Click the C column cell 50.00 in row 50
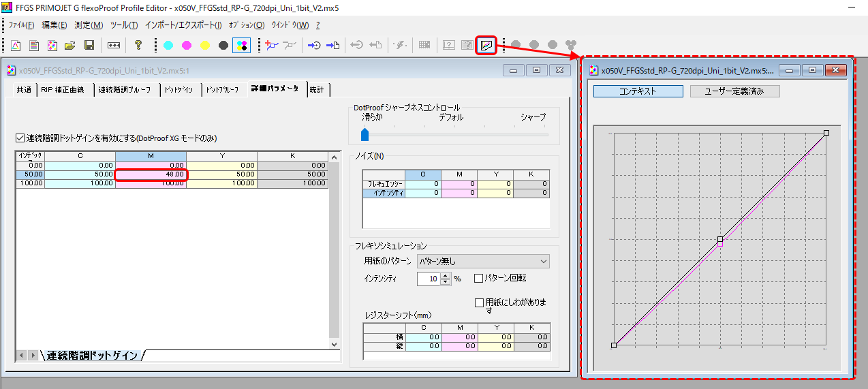This screenshot has width=868, height=389. click(80, 174)
